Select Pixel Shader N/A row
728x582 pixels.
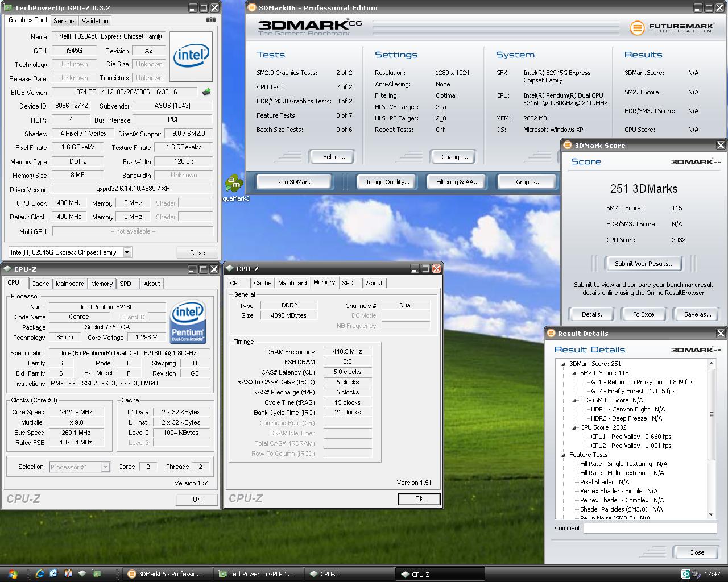point(604,482)
